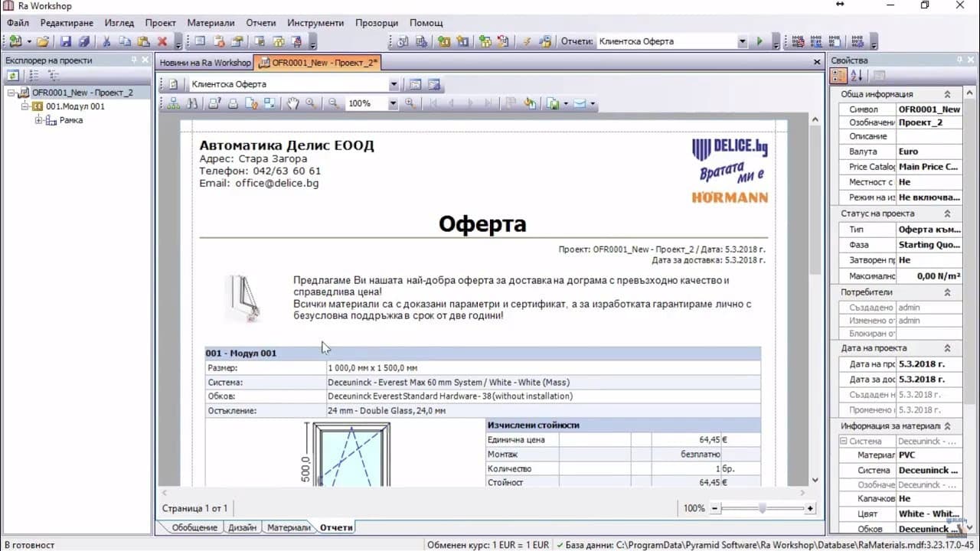Click the Open project folder icon
Screen dimensions: 980x551
point(43,41)
